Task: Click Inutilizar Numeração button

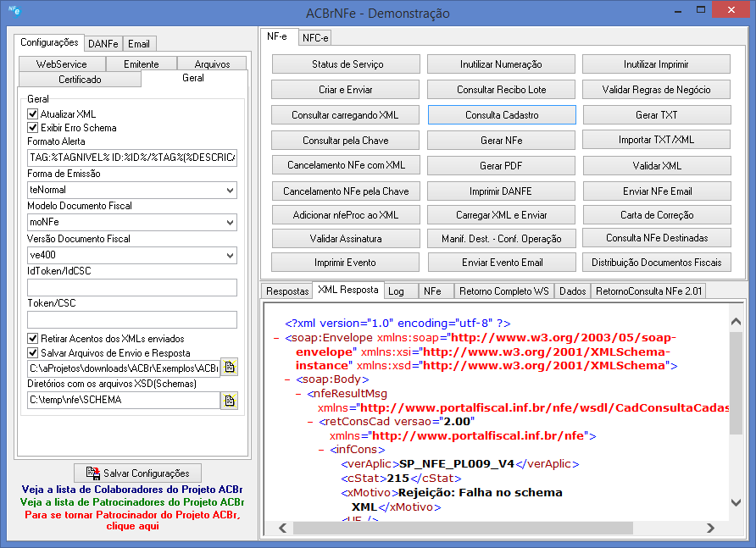Action: 501,64
